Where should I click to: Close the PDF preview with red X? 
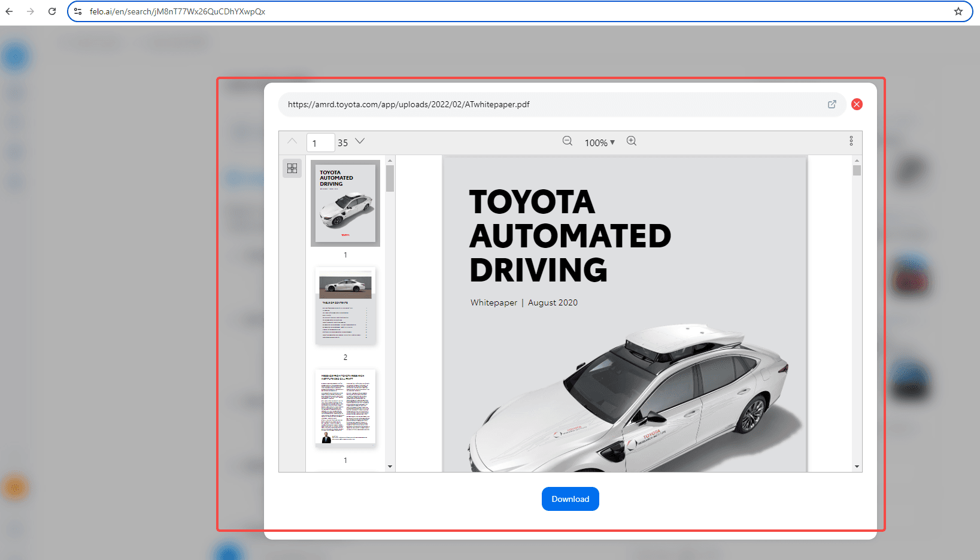pyautogui.click(x=857, y=104)
